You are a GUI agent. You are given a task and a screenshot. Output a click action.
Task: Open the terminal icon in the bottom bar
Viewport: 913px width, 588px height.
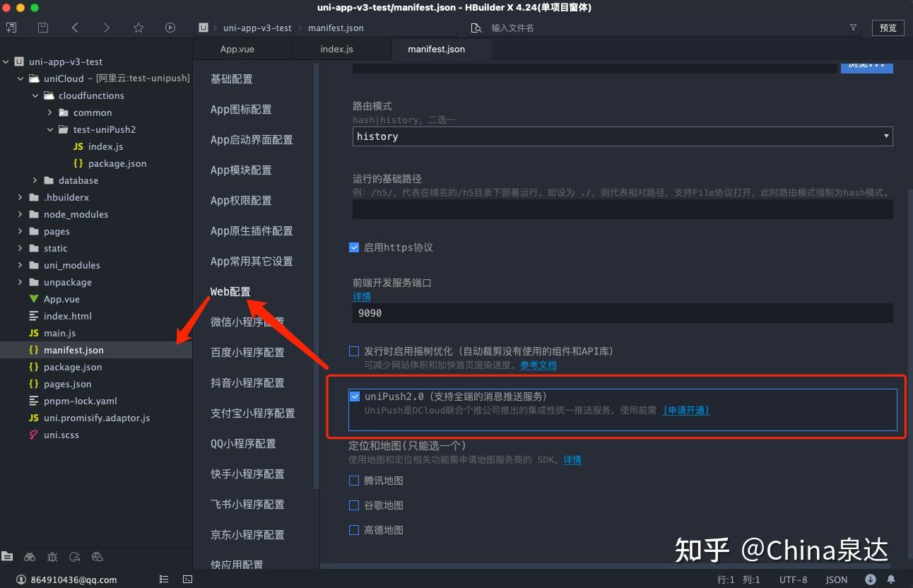(x=187, y=579)
